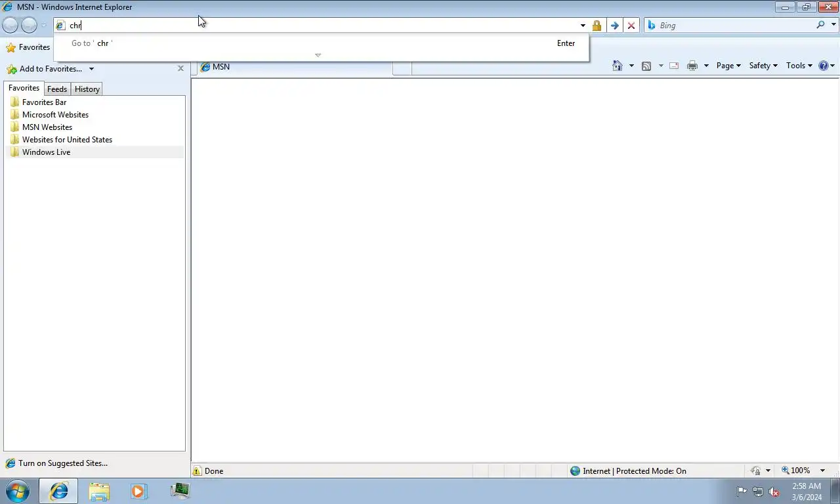Image resolution: width=840 pixels, height=504 pixels.
Task: Click Internet Explorer taskbar icon
Action: click(58, 491)
